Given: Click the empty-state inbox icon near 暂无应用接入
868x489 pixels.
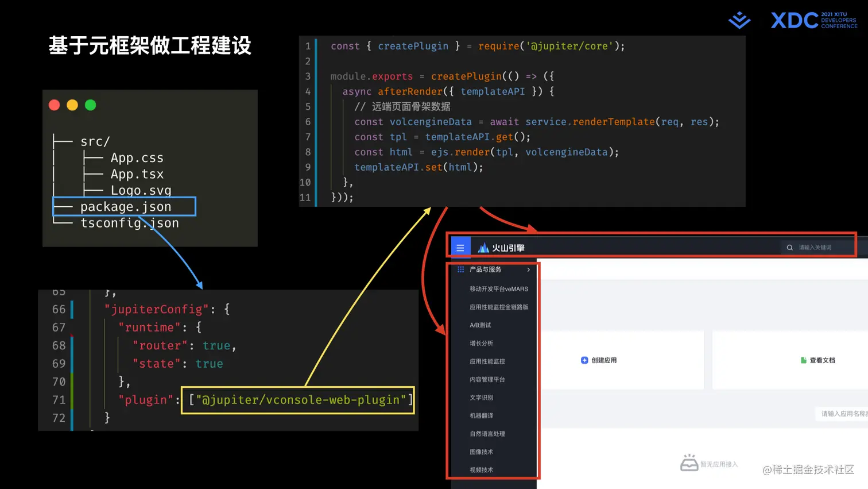Looking at the screenshot, I should 689,463.
